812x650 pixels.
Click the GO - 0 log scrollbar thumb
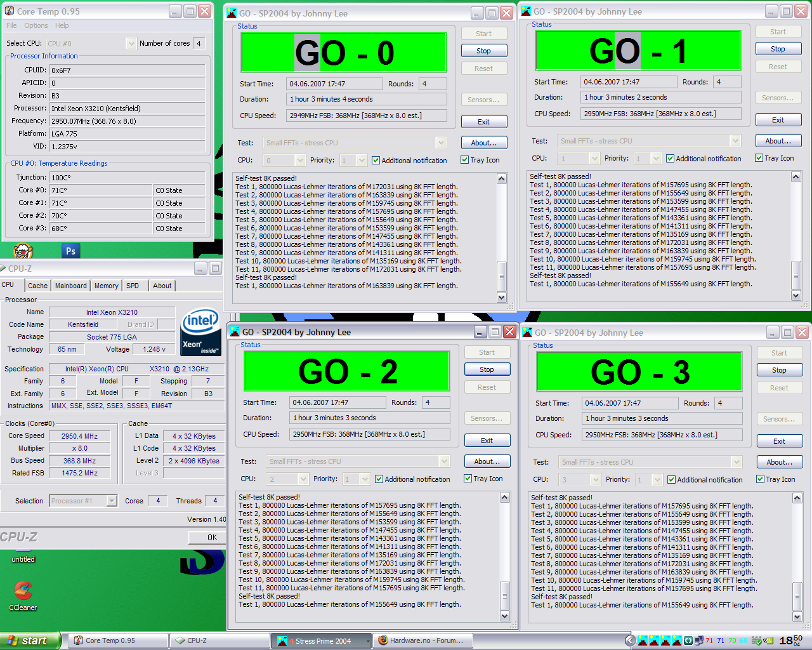point(502,276)
